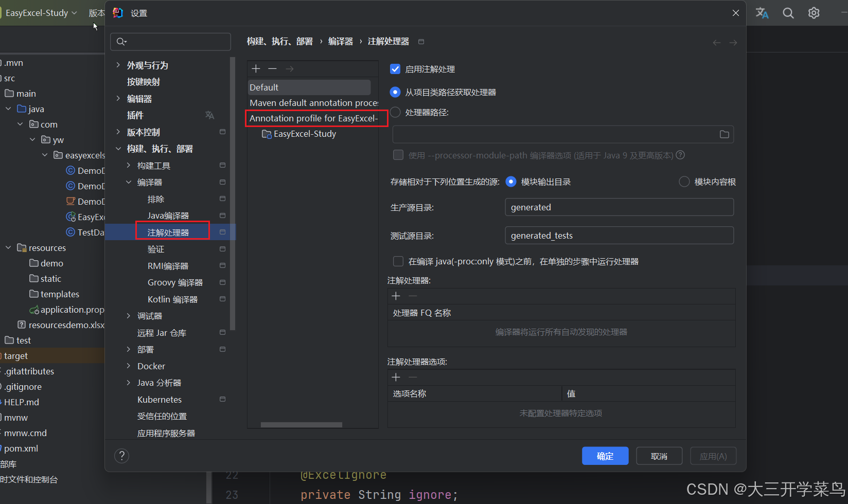This screenshot has width=848, height=504.
Task: Click the translate icon in title bar
Action: [762, 13]
